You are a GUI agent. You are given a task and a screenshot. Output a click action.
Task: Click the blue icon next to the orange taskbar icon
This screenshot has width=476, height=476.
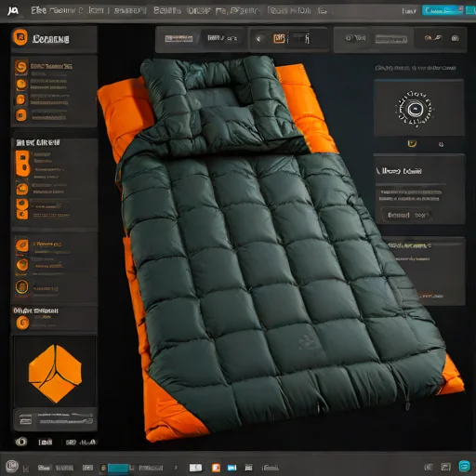(231, 468)
